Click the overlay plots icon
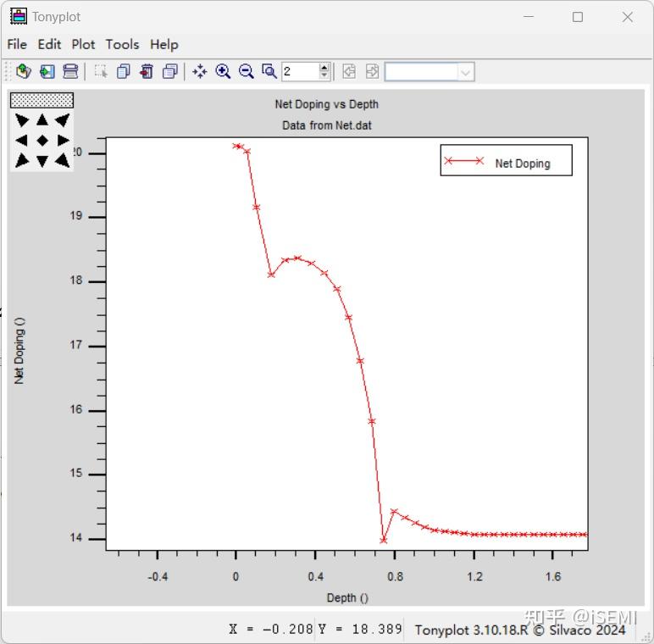The height and width of the screenshot is (644, 654). [x=170, y=71]
